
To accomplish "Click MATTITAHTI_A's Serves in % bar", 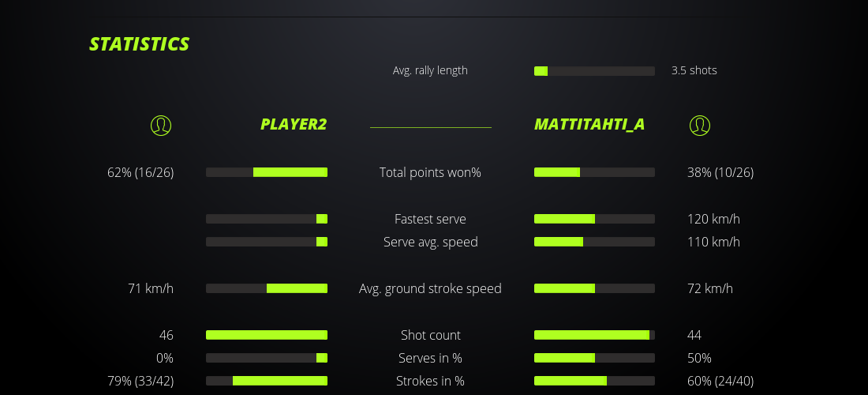I will click(594, 358).
